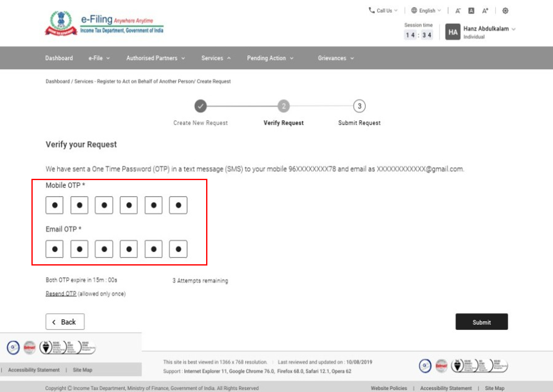The height and width of the screenshot is (392, 553).
Task: Click the step 3 Submit Request circle
Action: click(x=359, y=106)
